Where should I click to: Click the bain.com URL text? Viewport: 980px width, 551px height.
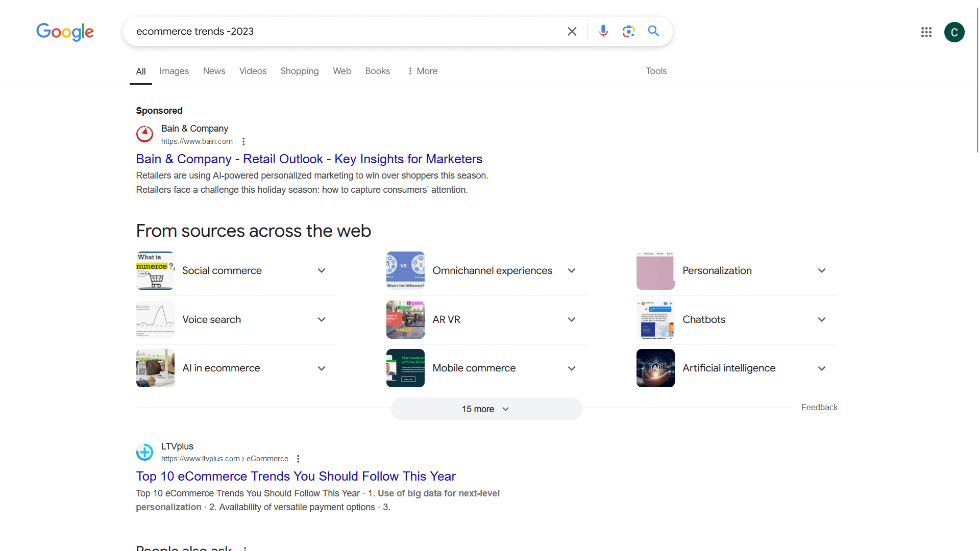[197, 141]
